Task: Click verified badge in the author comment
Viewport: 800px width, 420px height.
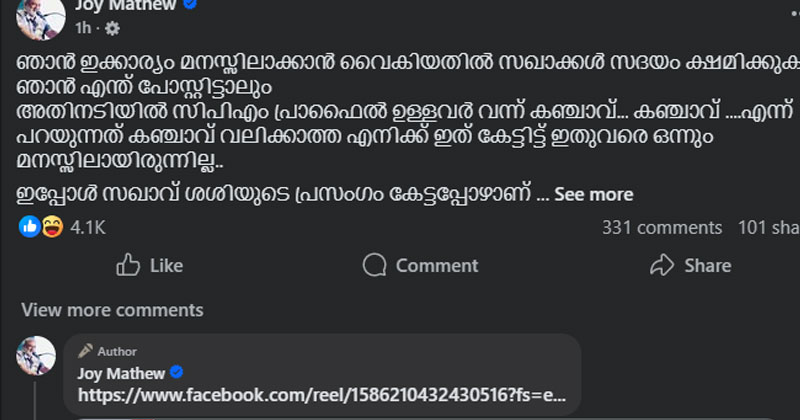Action: pyautogui.click(x=176, y=373)
